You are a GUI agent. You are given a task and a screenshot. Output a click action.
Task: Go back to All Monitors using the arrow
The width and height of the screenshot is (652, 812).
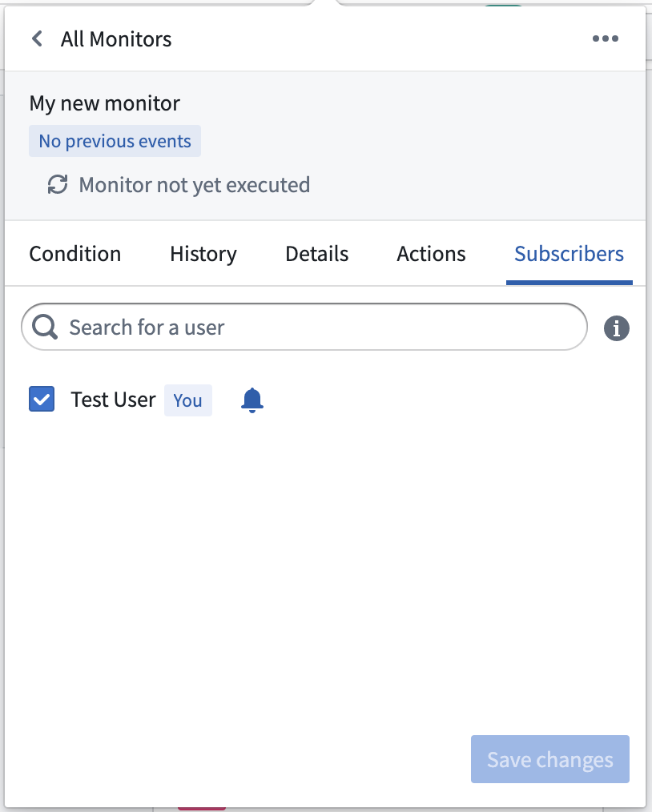pyautogui.click(x=38, y=39)
